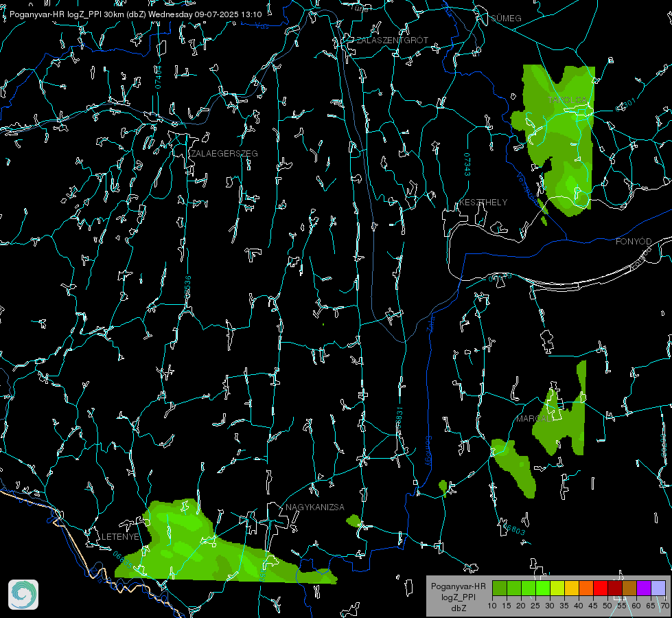Click the legend unit label dbZ
The height and width of the screenshot is (618, 672).
point(458,608)
